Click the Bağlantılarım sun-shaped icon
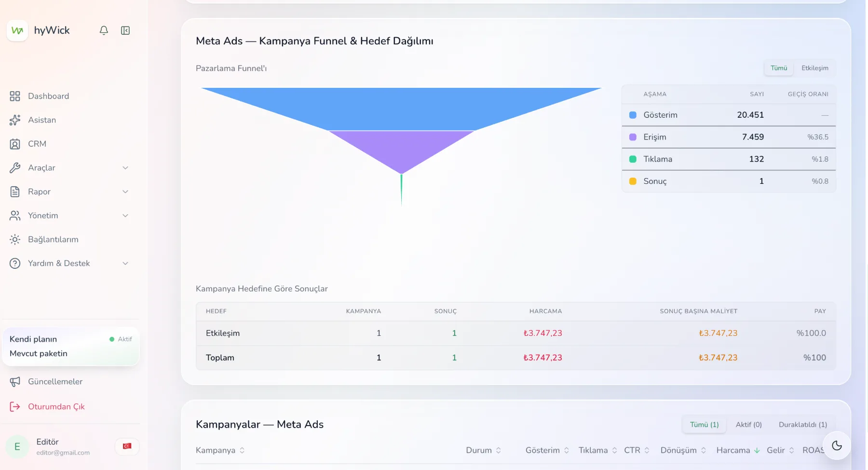Screen dimensions: 868x470 (x=15, y=239)
